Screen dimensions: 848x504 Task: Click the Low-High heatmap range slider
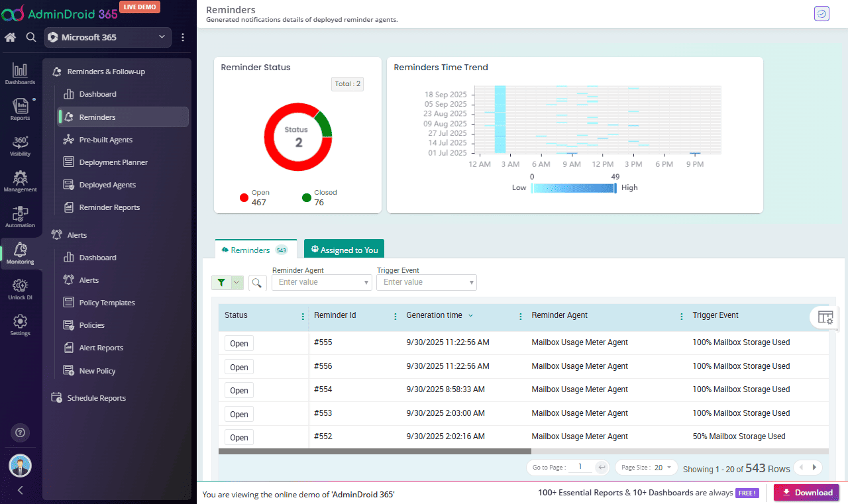coord(574,188)
